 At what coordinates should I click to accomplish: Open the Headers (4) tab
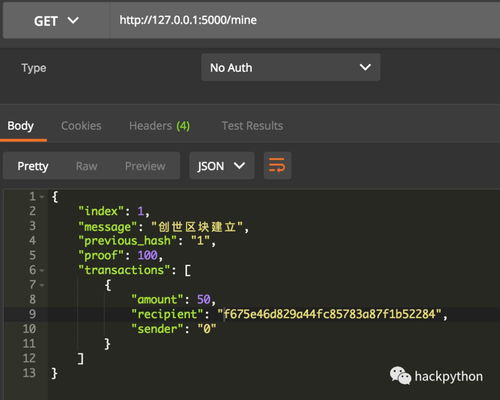(159, 126)
